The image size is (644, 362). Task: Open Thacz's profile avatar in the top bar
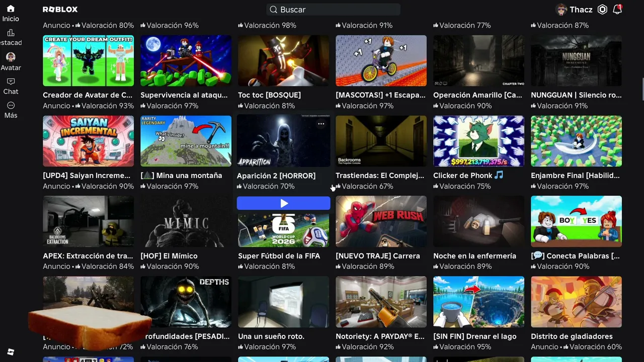561,10
